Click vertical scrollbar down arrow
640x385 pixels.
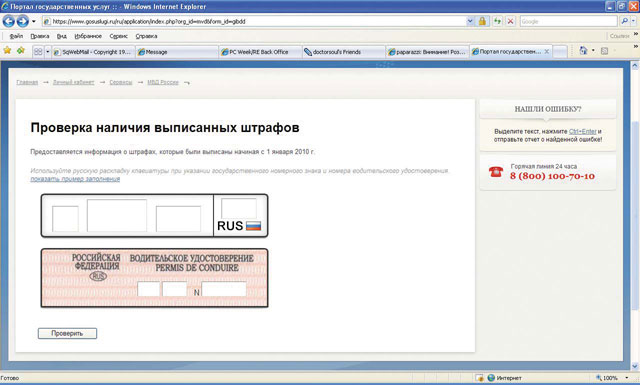point(635,366)
